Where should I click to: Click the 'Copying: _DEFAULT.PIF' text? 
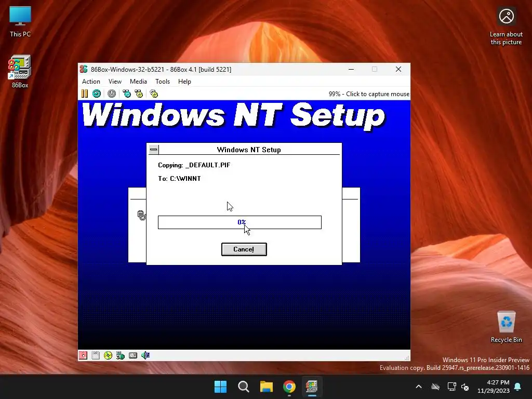[x=194, y=165]
